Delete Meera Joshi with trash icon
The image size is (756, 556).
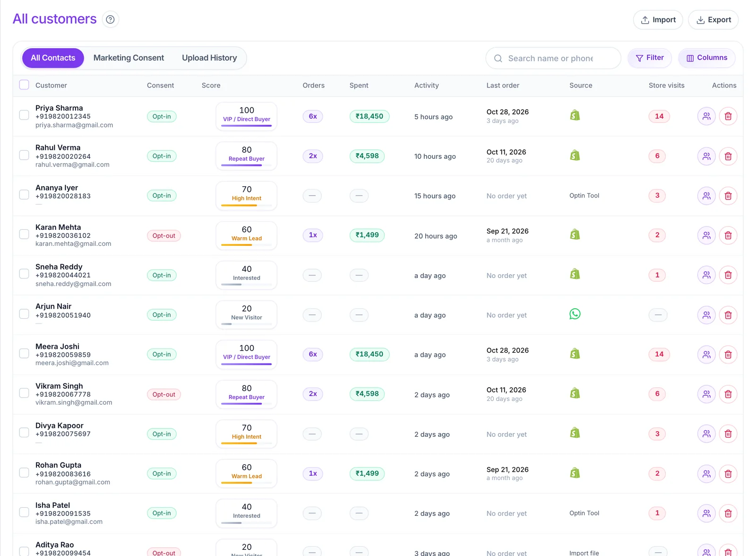coord(728,355)
